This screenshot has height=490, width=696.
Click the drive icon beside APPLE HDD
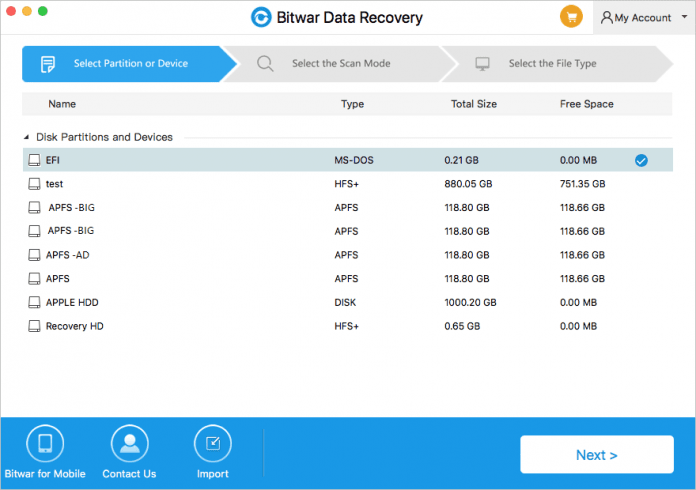coord(35,303)
